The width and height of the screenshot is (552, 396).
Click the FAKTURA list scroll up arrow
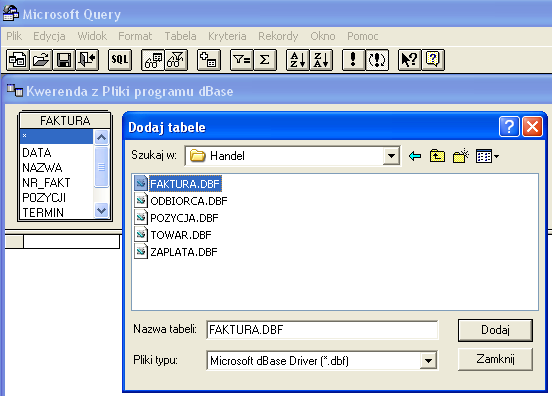click(x=101, y=137)
